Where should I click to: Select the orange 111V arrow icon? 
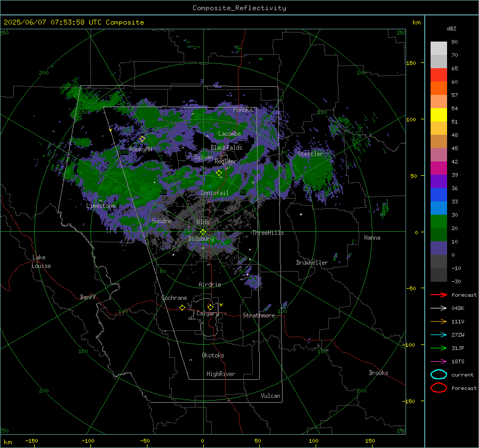pyautogui.click(x=439, y=321)
